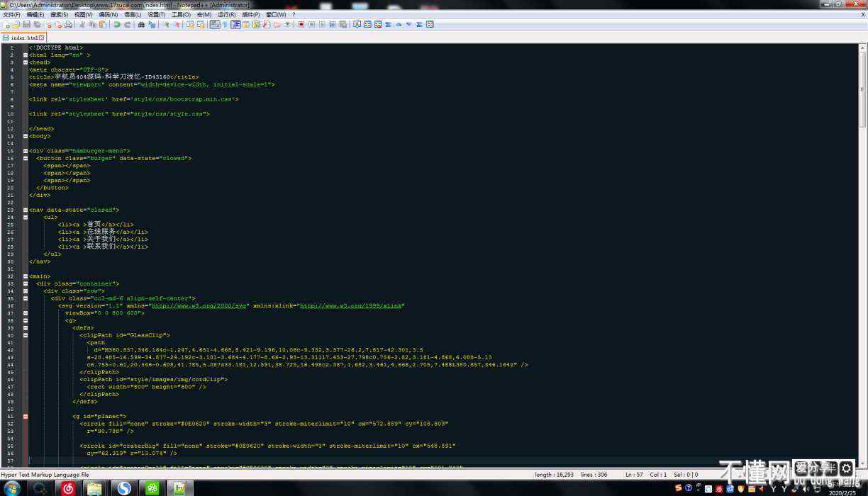Toggle show all characters button

pos(225,24)
